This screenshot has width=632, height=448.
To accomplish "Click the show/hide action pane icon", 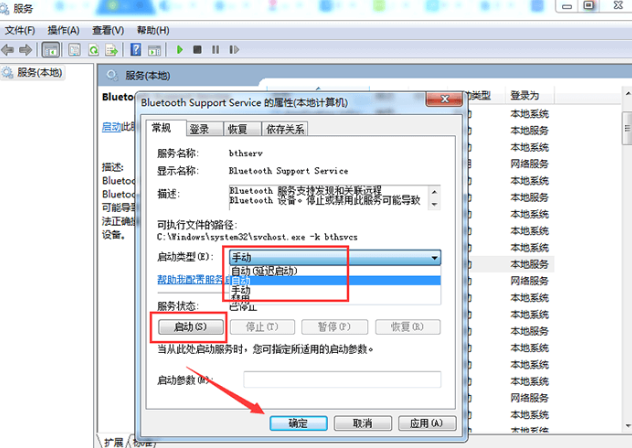I will [x=154, y=50].
